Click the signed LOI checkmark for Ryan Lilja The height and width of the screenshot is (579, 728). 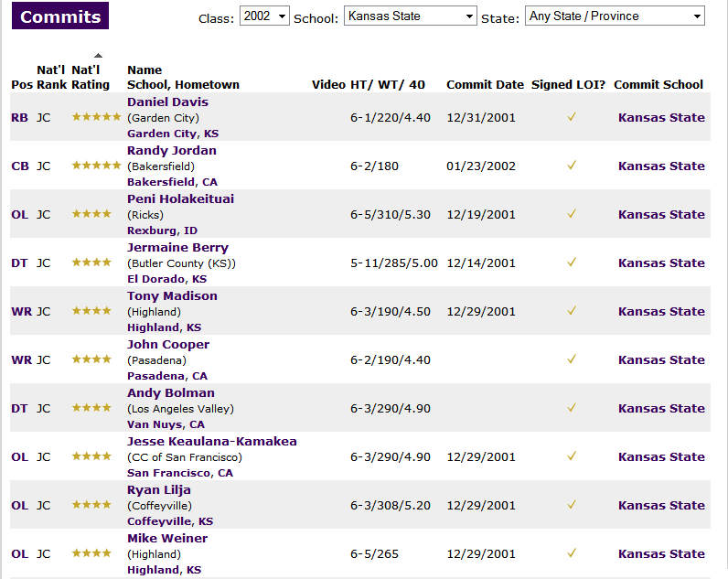coord(571,505)
